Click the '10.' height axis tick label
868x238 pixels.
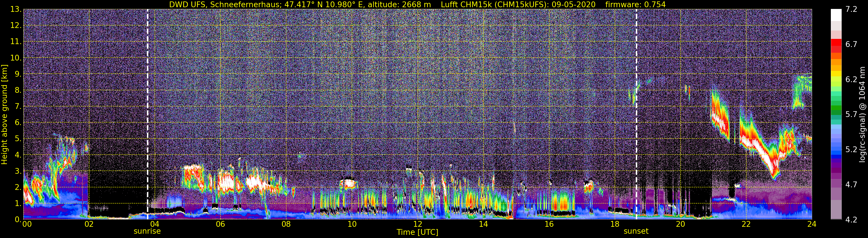coord(16,58)
